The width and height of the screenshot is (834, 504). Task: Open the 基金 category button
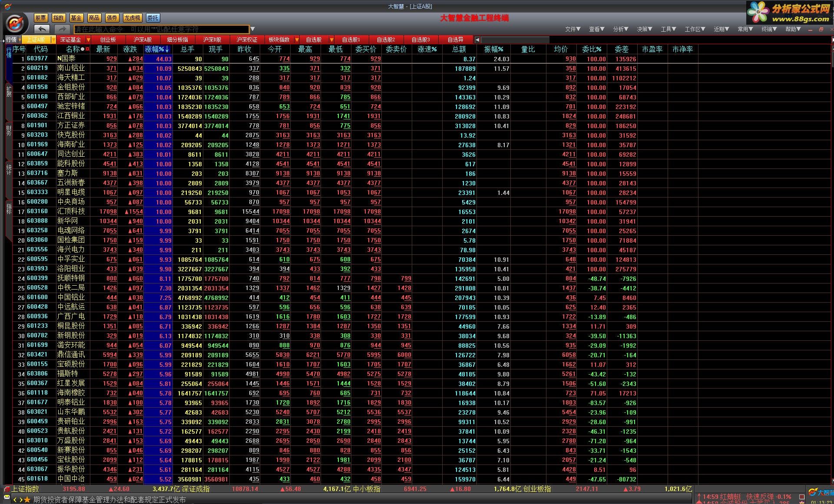point(76,18)
